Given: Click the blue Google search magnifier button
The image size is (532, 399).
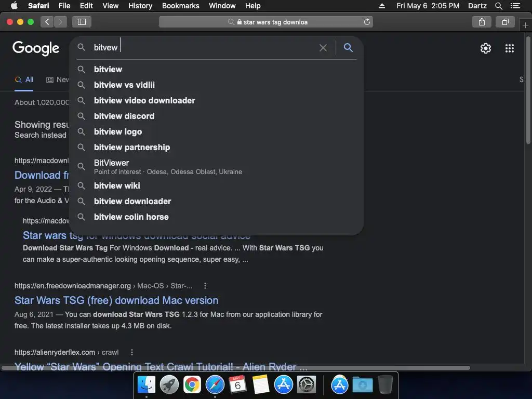Looking at the screenshot, I should tap(348, 47).
